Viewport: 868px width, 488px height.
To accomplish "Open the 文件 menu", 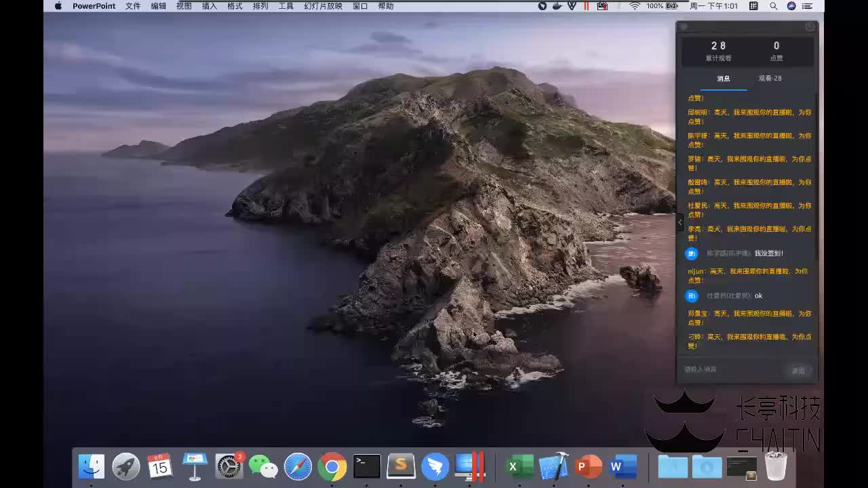I will pyautogui.click(x=133, y=6).
